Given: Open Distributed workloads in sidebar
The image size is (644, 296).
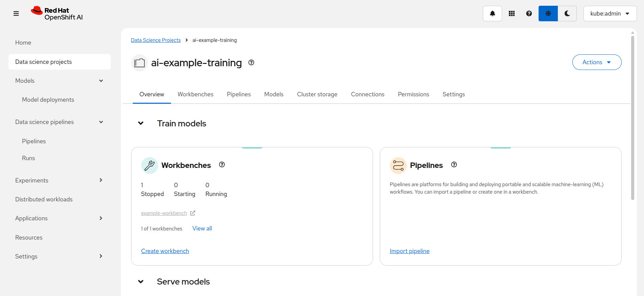Looking at the screenshot, I should 59,199.
